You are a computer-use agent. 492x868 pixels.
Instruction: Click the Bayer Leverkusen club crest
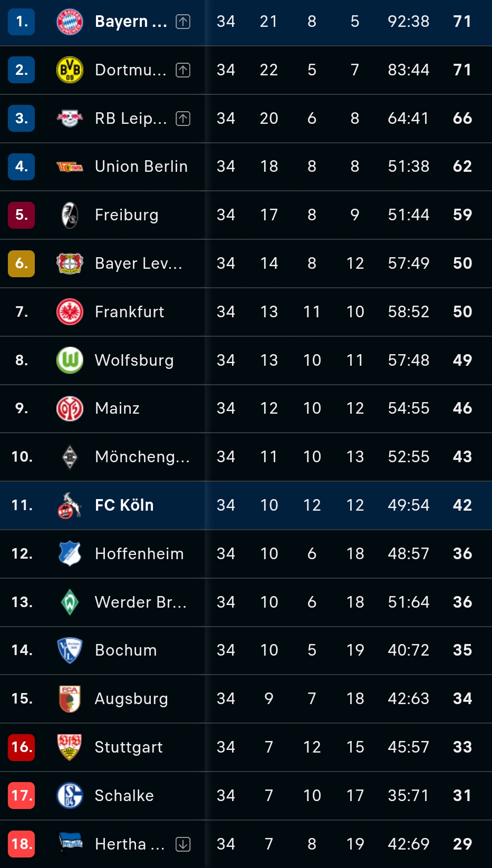click(x=70, y=264)
